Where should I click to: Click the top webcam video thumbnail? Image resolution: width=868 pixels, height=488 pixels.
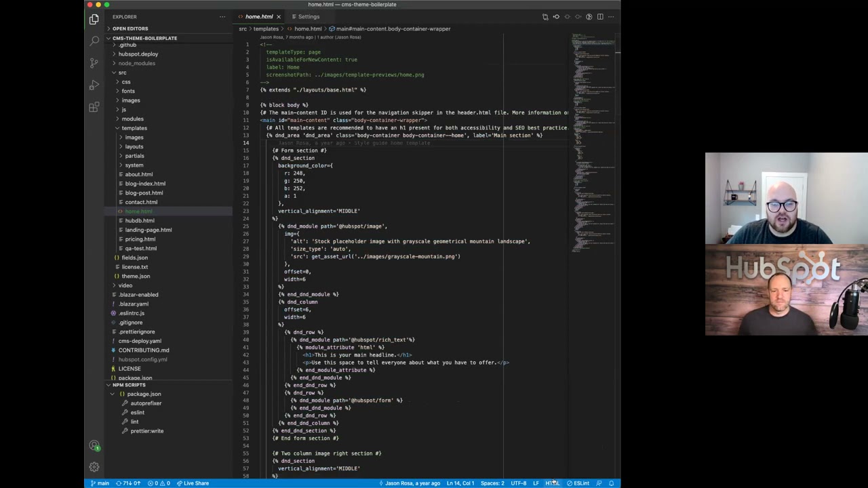(x=787, y=198)
